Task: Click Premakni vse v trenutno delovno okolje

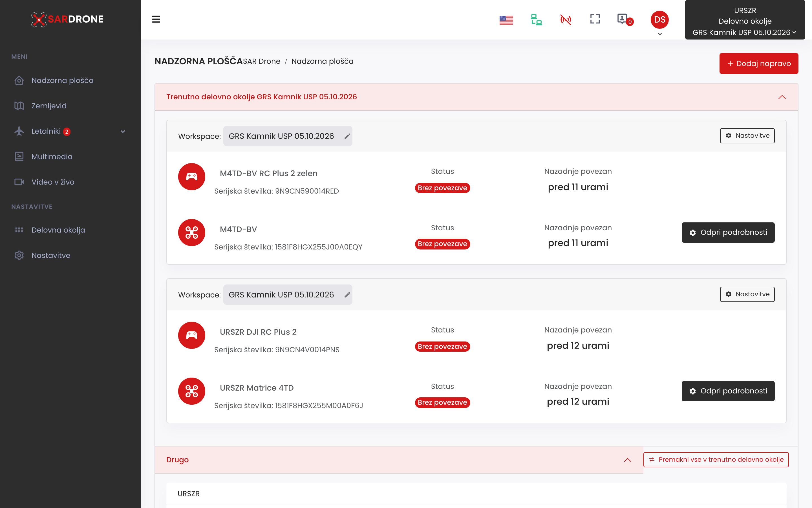Action: tap(716, 460)
